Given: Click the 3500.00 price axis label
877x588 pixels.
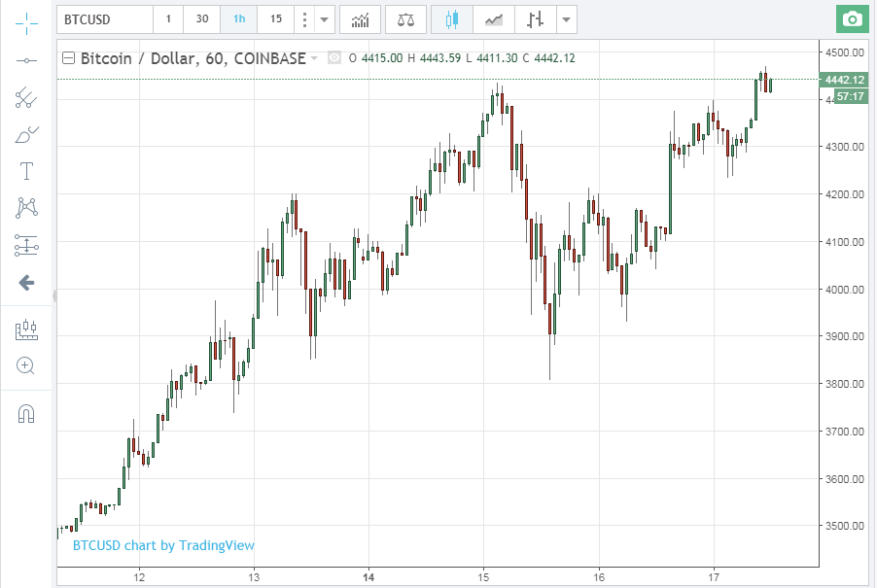Looking at the screenshot, I should coord(845,526).
